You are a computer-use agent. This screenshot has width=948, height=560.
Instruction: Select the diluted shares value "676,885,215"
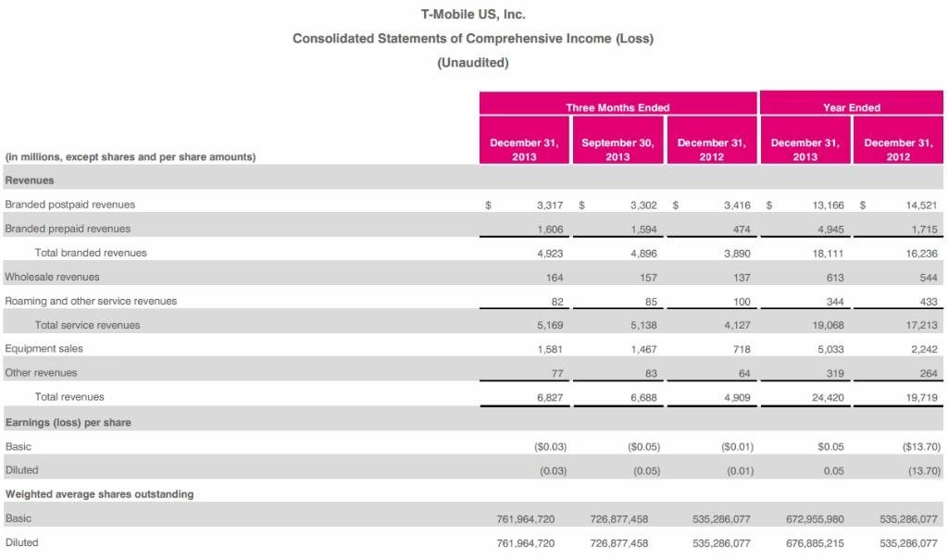pos(815,543)
